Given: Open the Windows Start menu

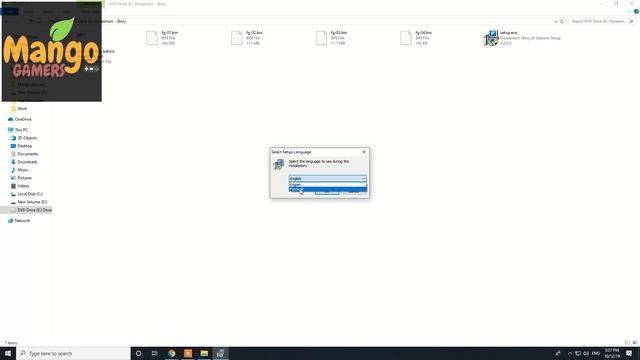Looking at the screenshot, I should [8, 353].
